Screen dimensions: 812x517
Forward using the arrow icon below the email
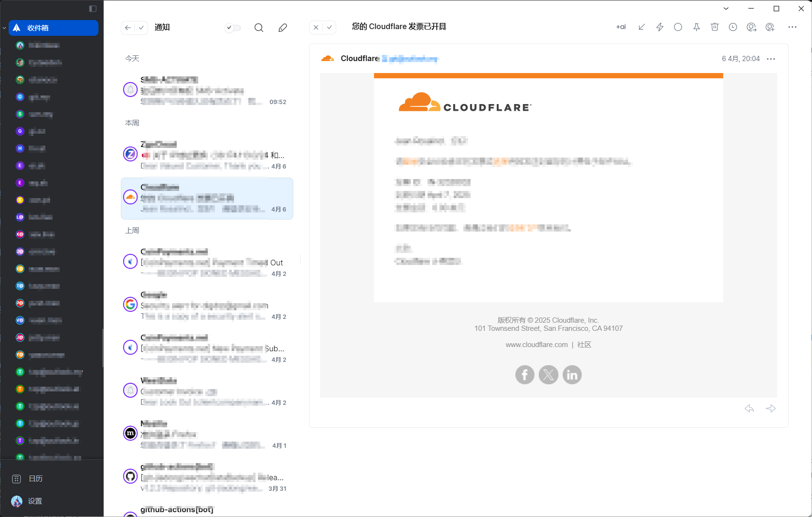click(x=771, y=409)
